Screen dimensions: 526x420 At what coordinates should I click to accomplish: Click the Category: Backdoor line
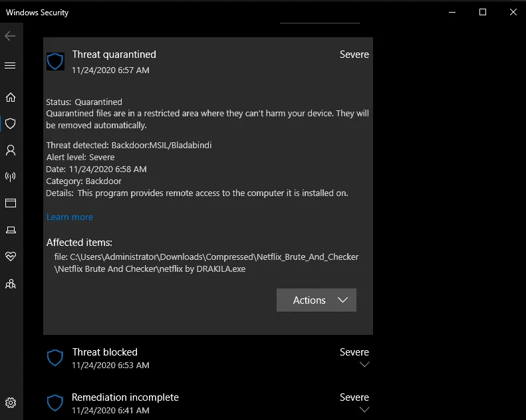84,181
